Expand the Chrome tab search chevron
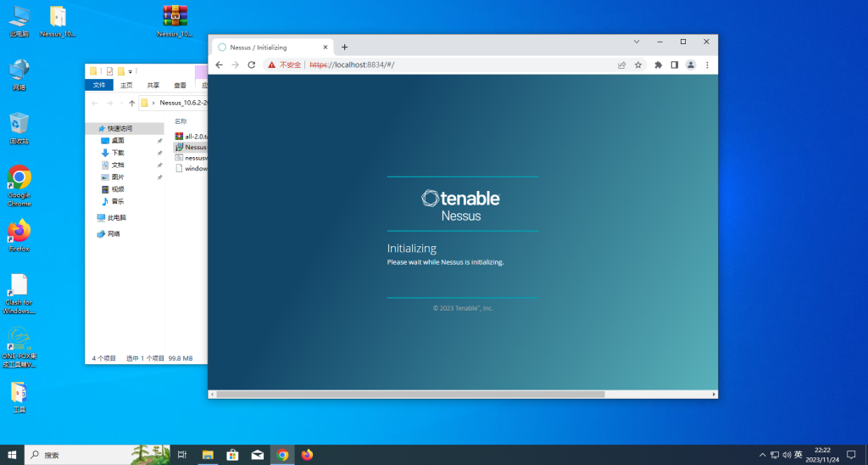Image resolution: width=868 pixels, height=465 pixels. click(637, 41)
